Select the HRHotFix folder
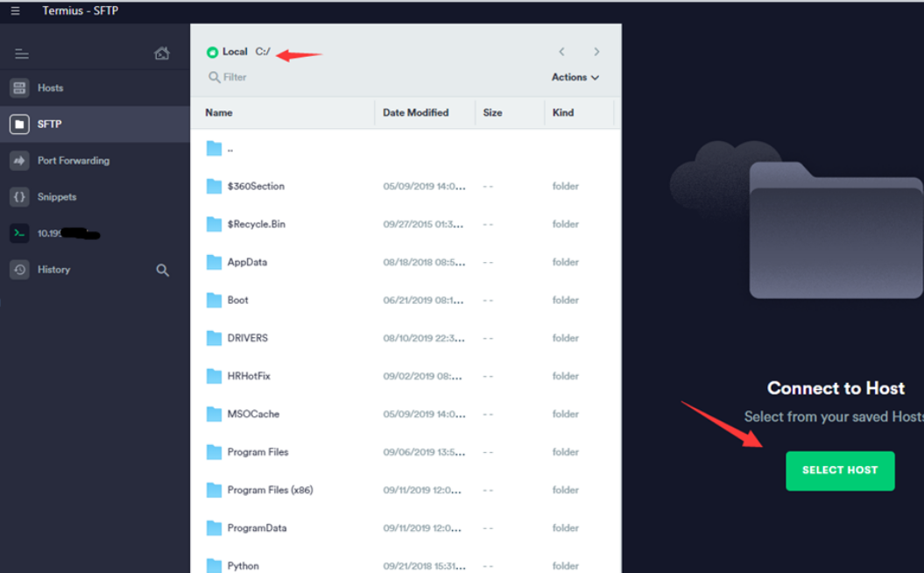 [x=406, y=376]
